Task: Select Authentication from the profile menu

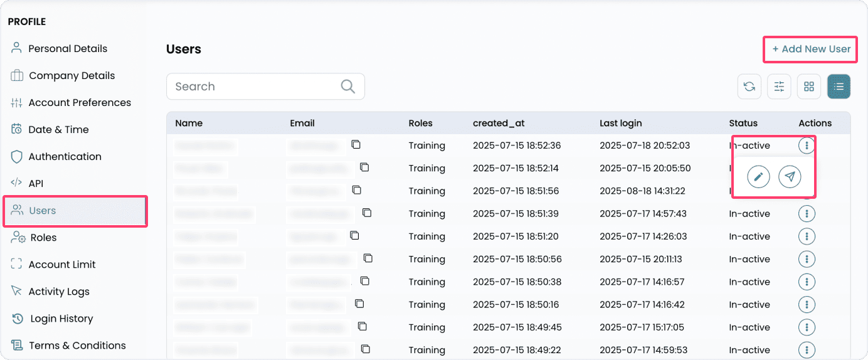Action: coord(65,157)
